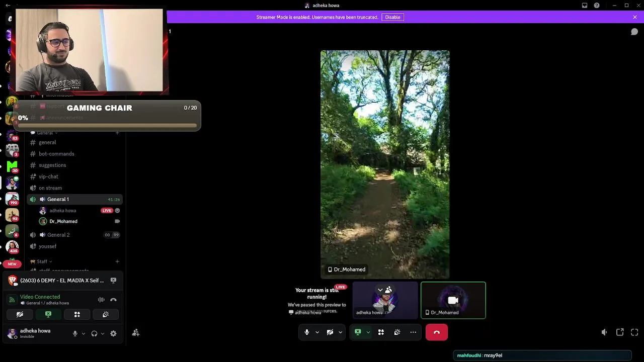Open camera options in the call bar
Screen dimensions: 644x362
pyautogui.click(x=341, y=332)
